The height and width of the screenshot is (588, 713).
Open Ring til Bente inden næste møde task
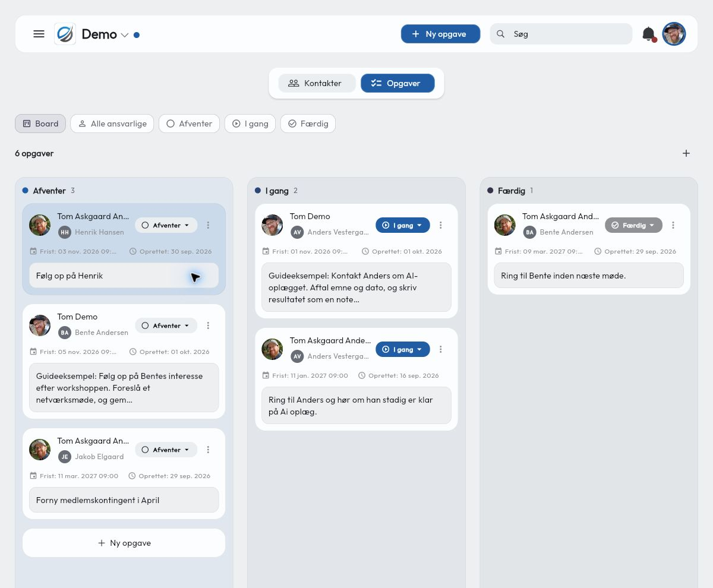coord(589,276)
